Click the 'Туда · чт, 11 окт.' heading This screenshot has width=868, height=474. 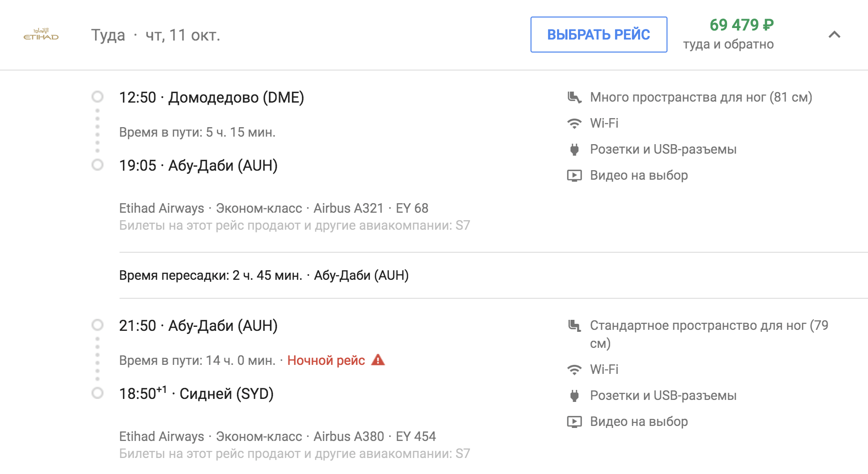coord(155,35)
